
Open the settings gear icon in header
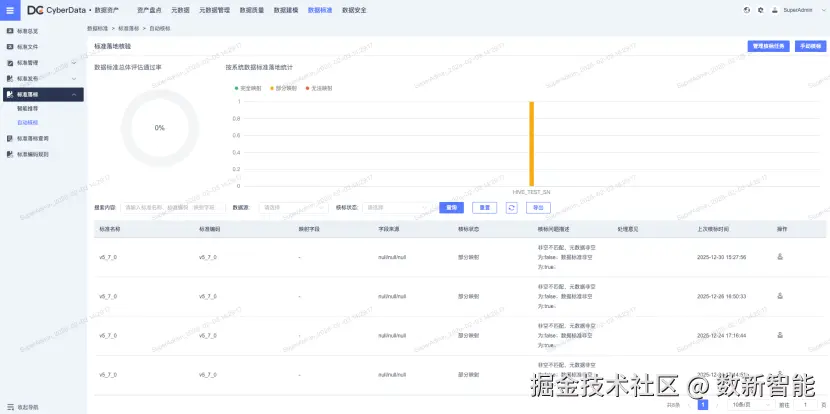tap(761, 10)
